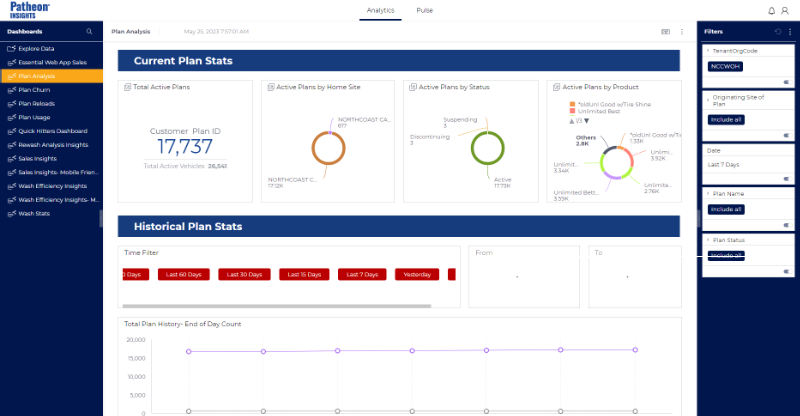Viewport: 800px width, 416px height.
Task: Select the Yesterday time filter
Action: (417, 275)
